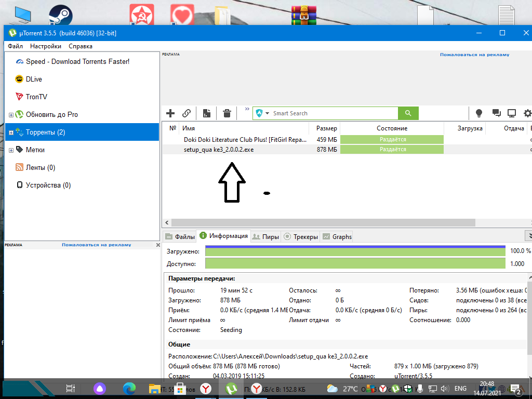The width and height of the screenshot is (532, 399).
Task: Collapse the detail pane with chevron button
Action: [x=528, y=235]
